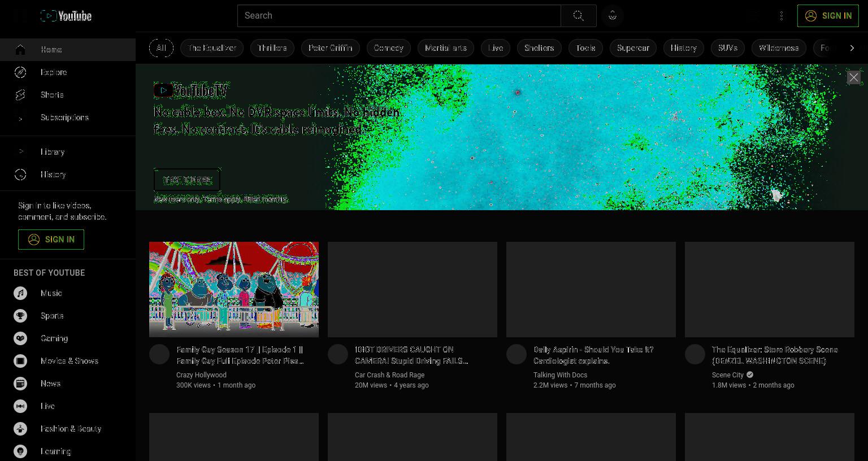Click 'BEST OF YOUTUBE' heading text
This screenshot has width=868, height=461.
[x=49, y=273]
